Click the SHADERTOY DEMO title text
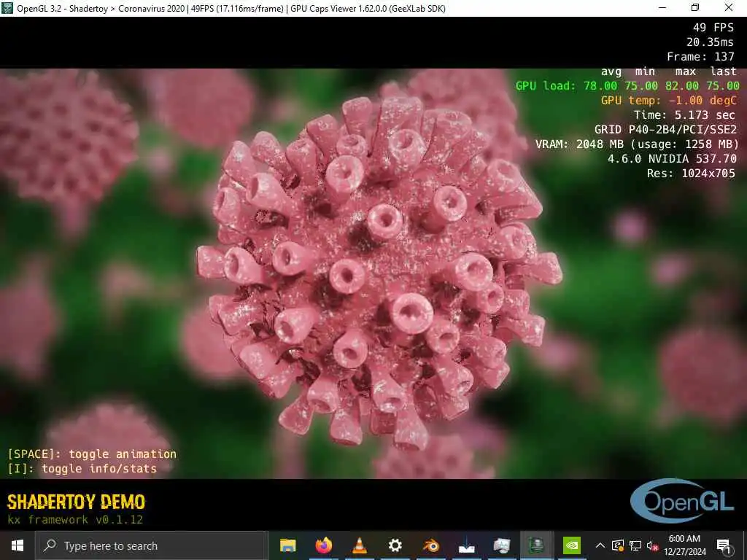 click(x=76, y=502)
